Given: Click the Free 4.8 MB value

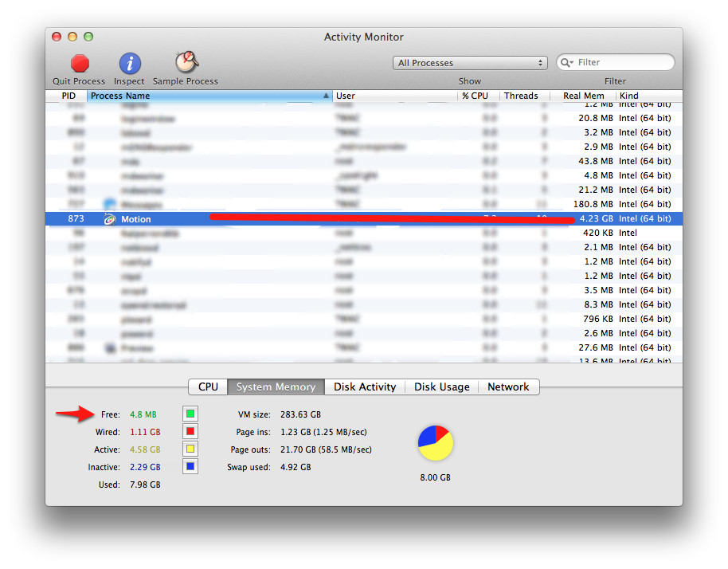Looking at the screenshot, I should click(143, 414).
